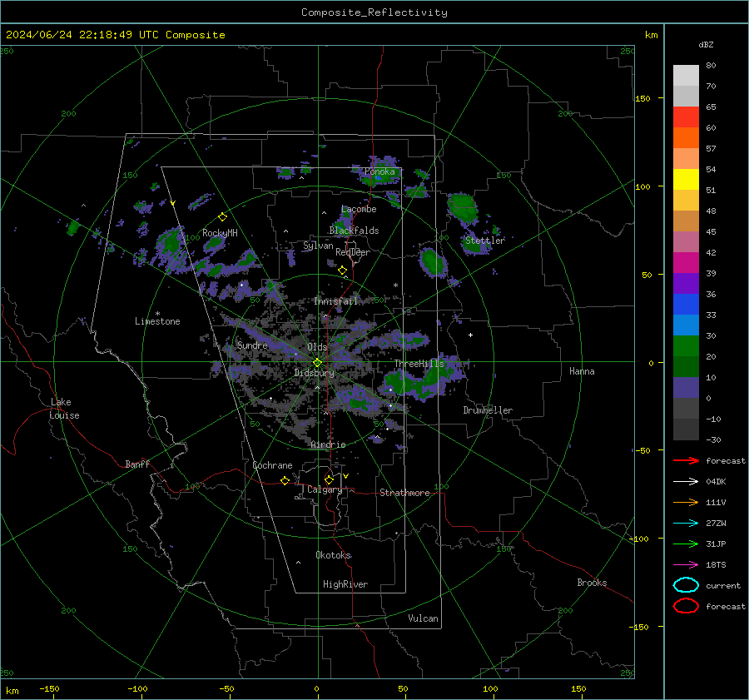Click the Lake Louise map label
749x700 pixels.
64,409
